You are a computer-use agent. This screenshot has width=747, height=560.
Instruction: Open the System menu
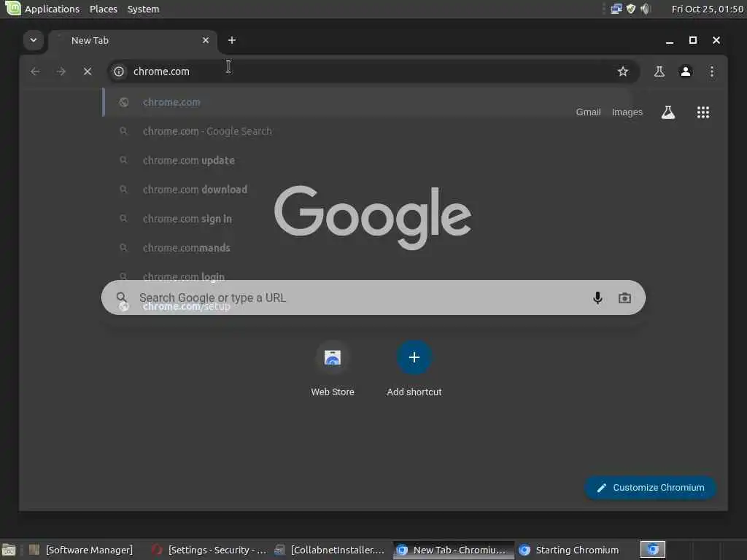click(144, 9)
